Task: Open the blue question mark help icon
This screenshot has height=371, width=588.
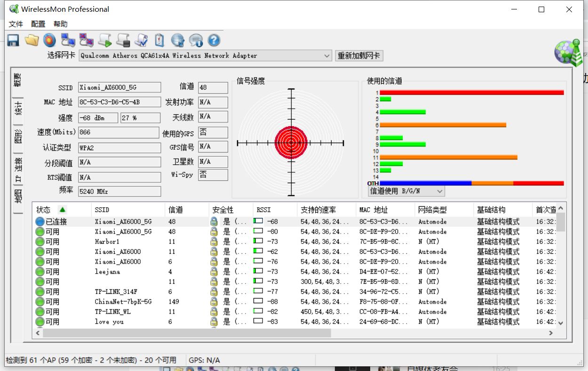Action: click(x=214, y=40)
